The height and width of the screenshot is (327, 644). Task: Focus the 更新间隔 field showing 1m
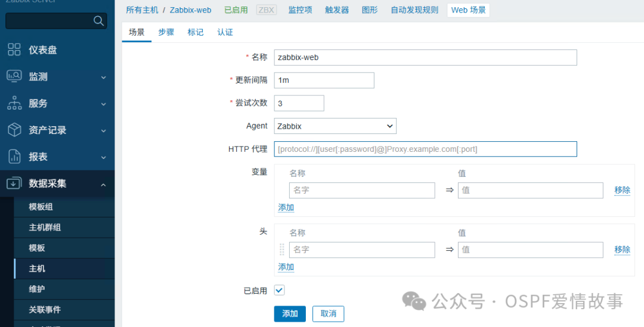324,80
